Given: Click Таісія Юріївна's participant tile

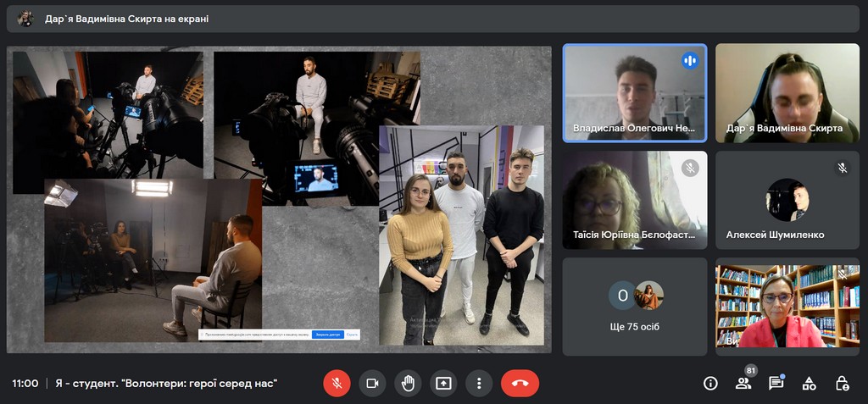Looking at the screenshot, I should 634,200.
